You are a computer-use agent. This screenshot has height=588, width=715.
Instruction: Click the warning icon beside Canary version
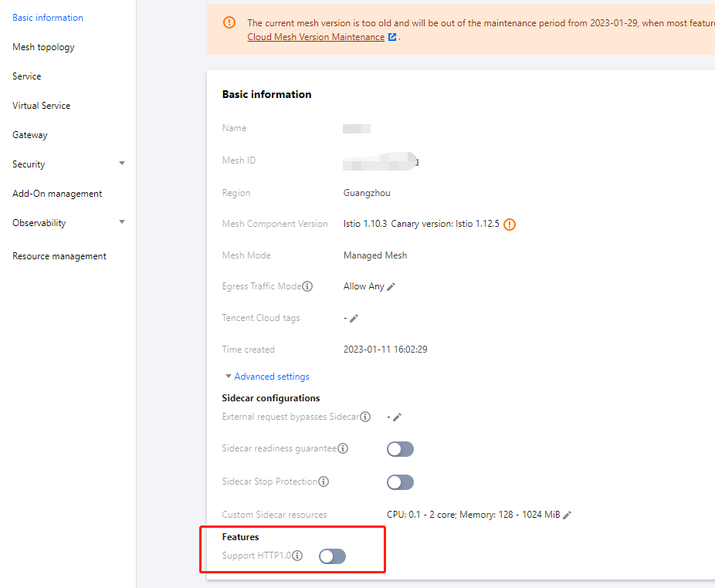point(510,225)
